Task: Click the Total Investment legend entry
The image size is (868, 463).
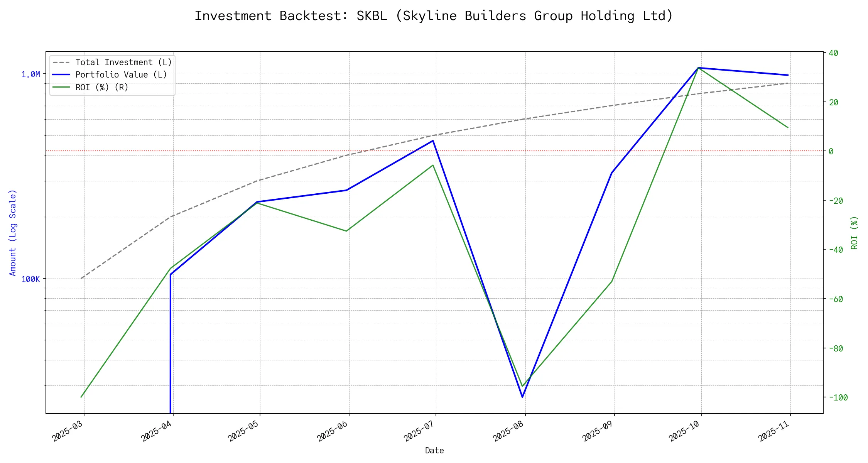Action: click(123, 62)
